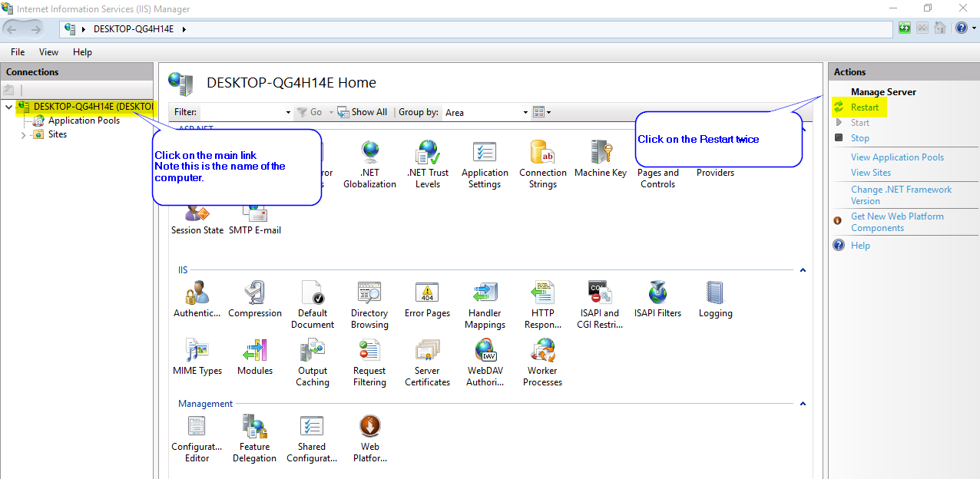Viewport: 980px width, 479px height.
Task: Click in the Filter text field
Action: pyautogui.click(x=242, y=112)
